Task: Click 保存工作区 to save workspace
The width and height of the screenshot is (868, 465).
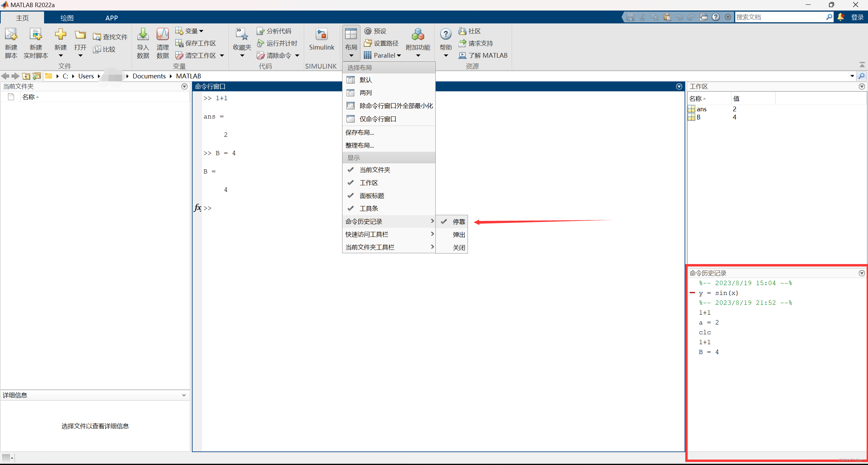Action: pyautogui.click(x=196, y=43)
